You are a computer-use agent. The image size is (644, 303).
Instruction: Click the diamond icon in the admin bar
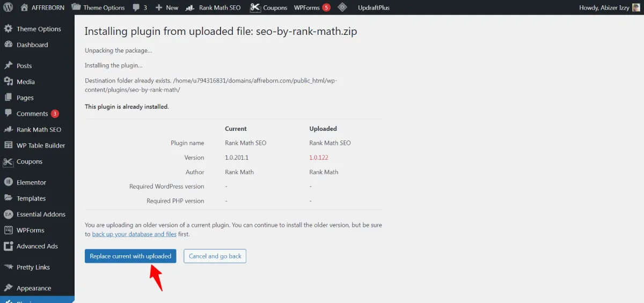[x=342, y=8]
